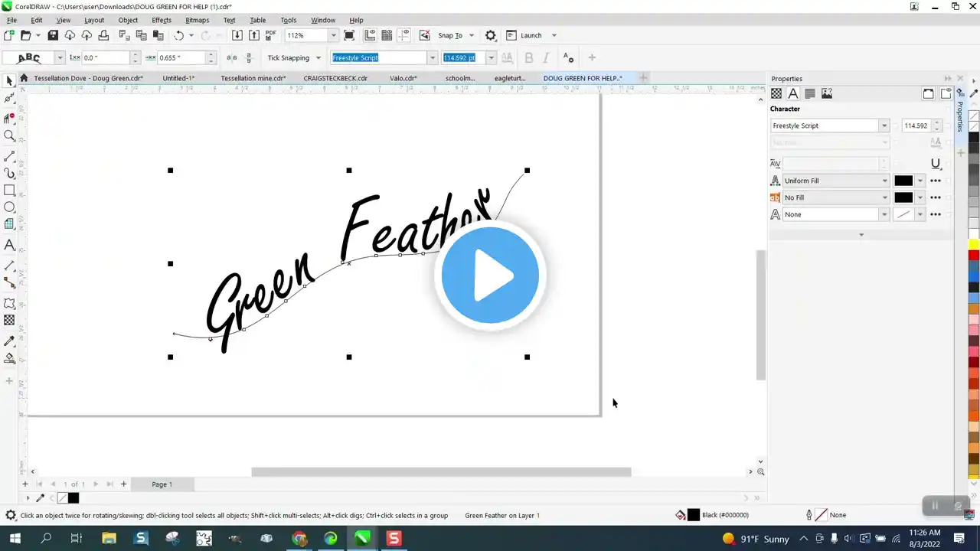
Task: Click the status bar black fill swatch
Action: 694,515
